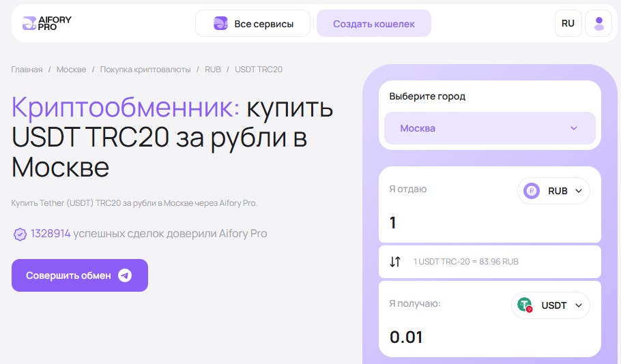621x364 pixels.
Task: Go to Главная in breadcrumbs
Action: tap(27, 70)
